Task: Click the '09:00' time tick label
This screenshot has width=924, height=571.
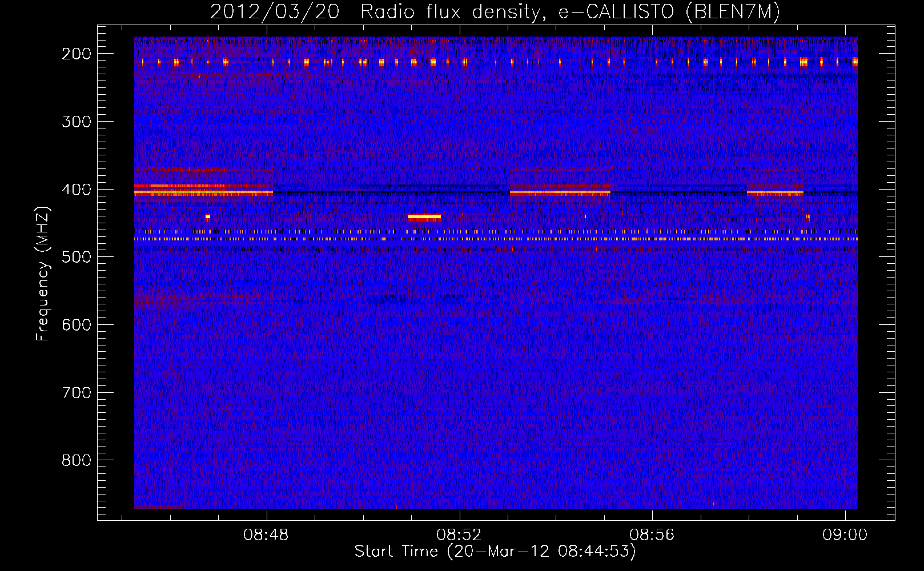Action: 845,535
